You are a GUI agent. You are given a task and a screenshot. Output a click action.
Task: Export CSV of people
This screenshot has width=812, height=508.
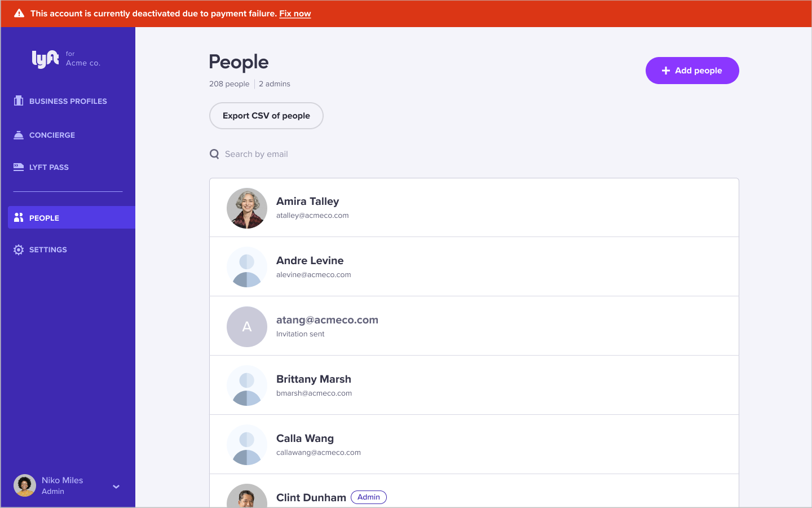266,116
